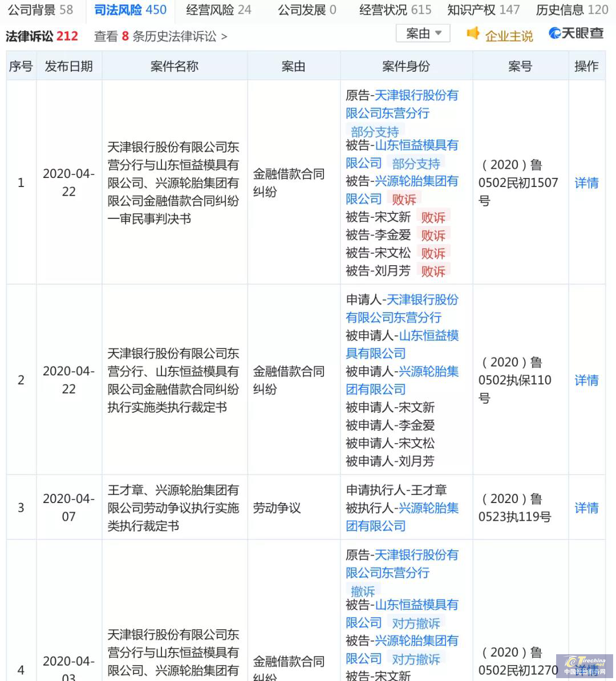The height and width of the screenshot is (681, 616).
Task: Switch to 经营风险 24 tab
Action: click(218, 10)
